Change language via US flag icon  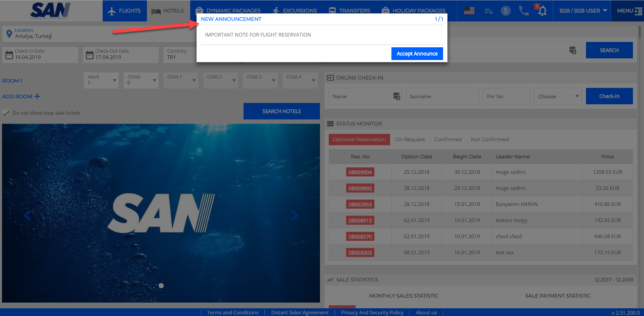469,11
